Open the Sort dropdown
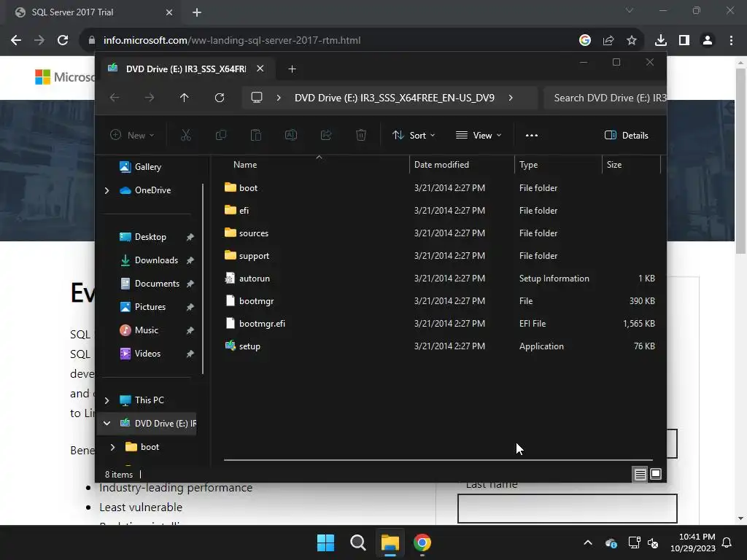This screenshot has height=560, width=747. 414,135
